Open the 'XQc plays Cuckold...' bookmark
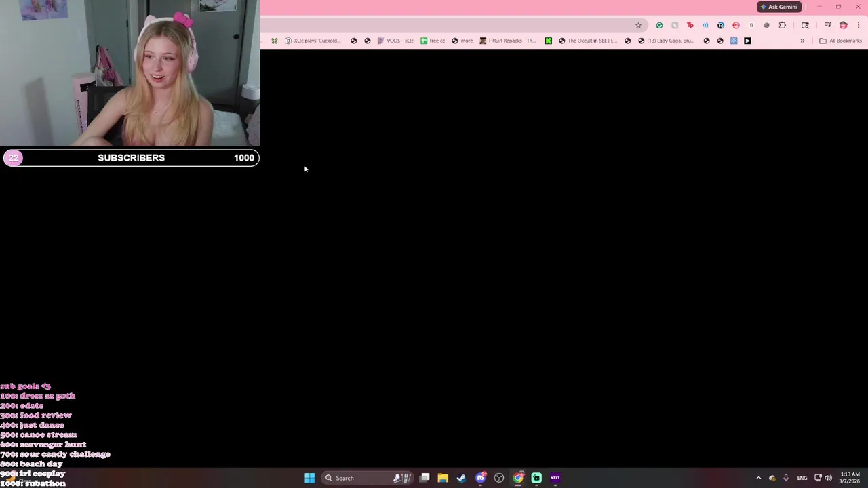Viewport: 868px width, 488px height. tap(313, 41)
